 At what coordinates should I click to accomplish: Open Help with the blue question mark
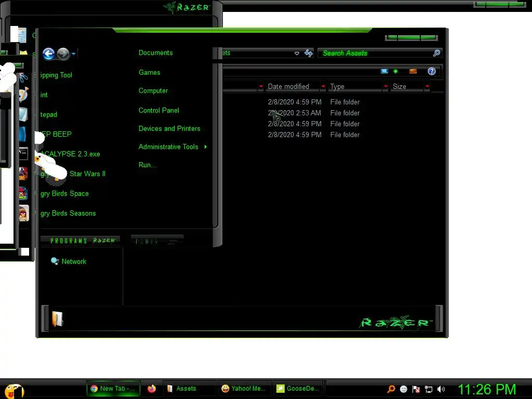click(x=432, y=71)
